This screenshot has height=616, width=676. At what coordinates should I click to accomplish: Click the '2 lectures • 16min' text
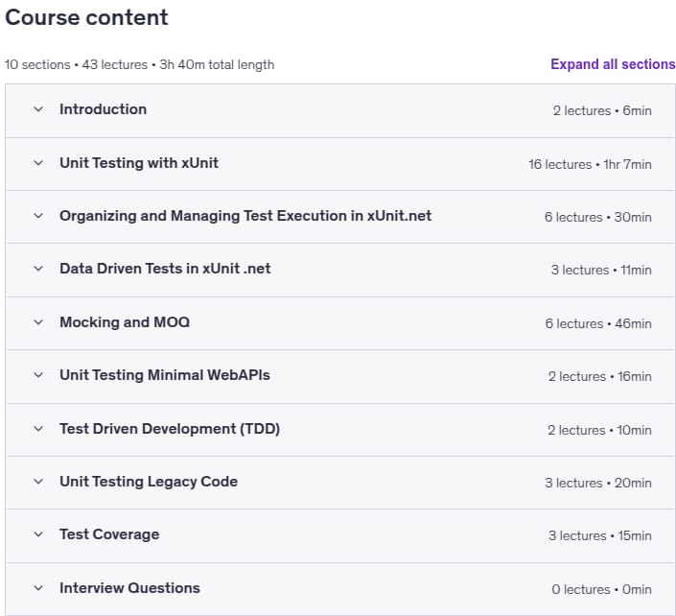click(600, 376)
